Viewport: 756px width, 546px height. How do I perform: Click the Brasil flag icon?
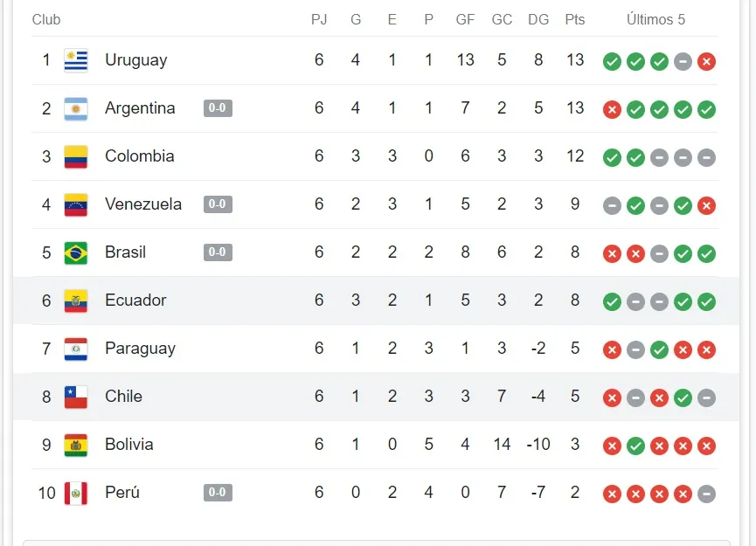79,252
